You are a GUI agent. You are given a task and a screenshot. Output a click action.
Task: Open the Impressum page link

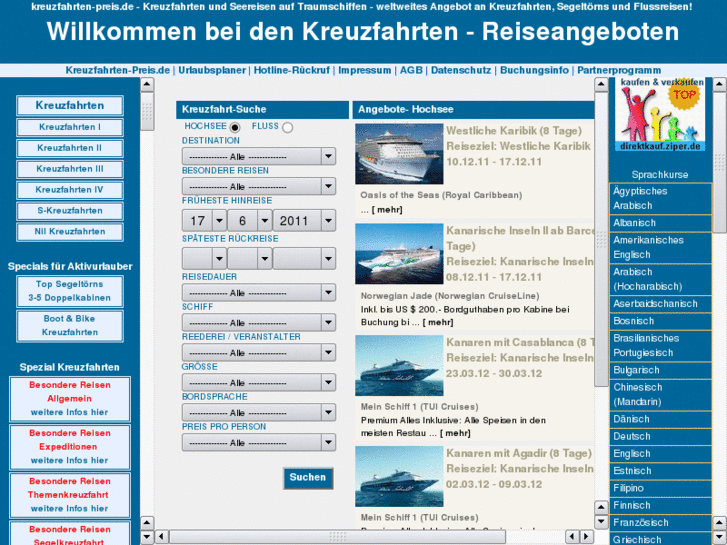tap(364, 71)
